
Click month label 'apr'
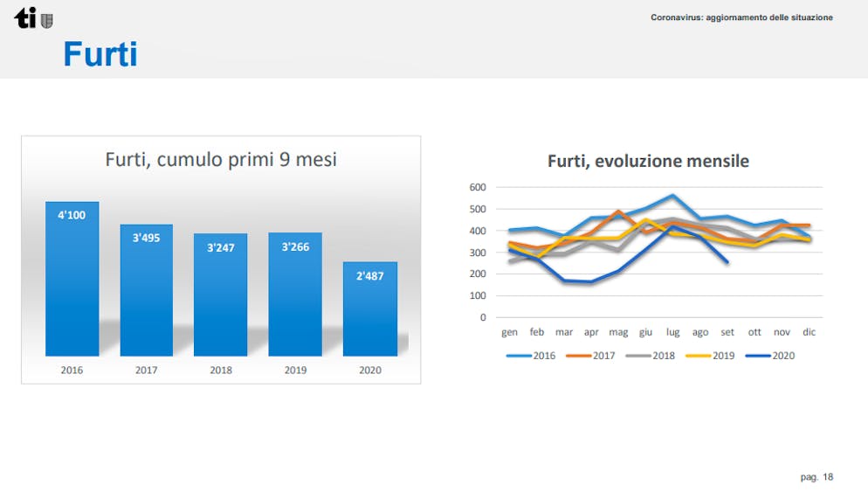pyautogui.click(x=591, y=332)
